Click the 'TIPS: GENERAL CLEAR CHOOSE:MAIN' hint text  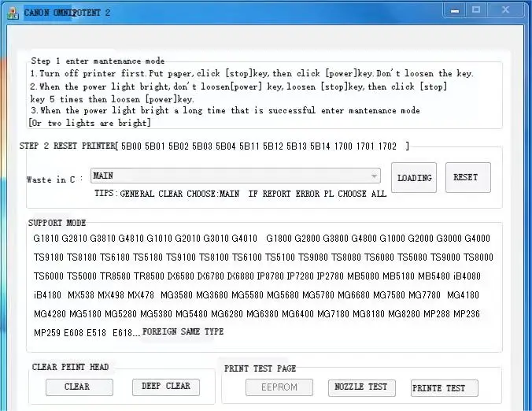click(x=167, y=194)
